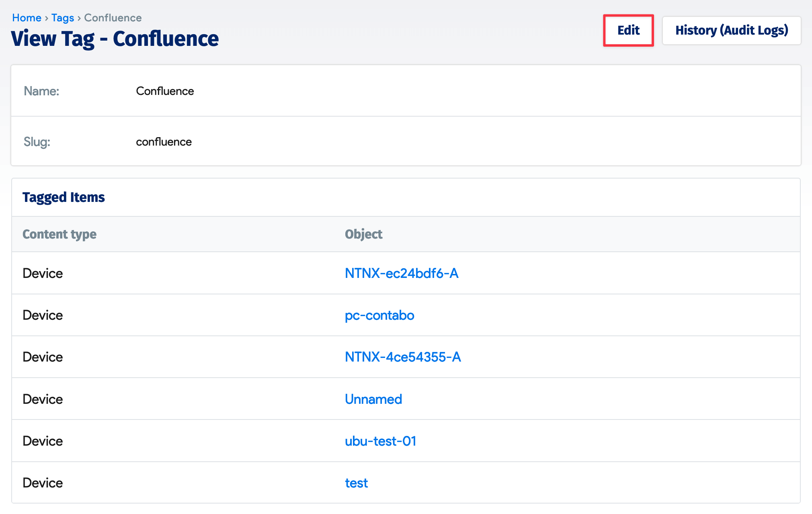Click the Name value Confluence
The image size is (812, 514).
(165, 91)
